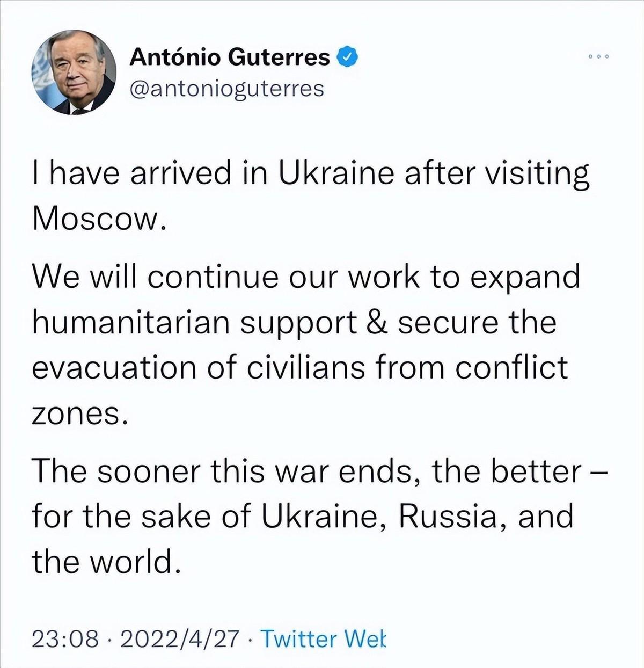Click the blue verified checkmark badge

tap(347, 56)
